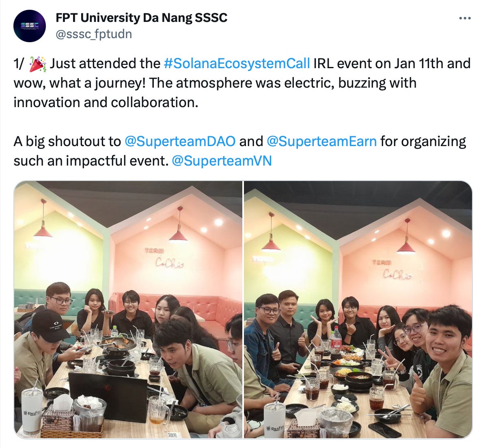Click the "such an impactful event" text
The image size is (483, 448).
pyautogui.click(x=91, y=161)
